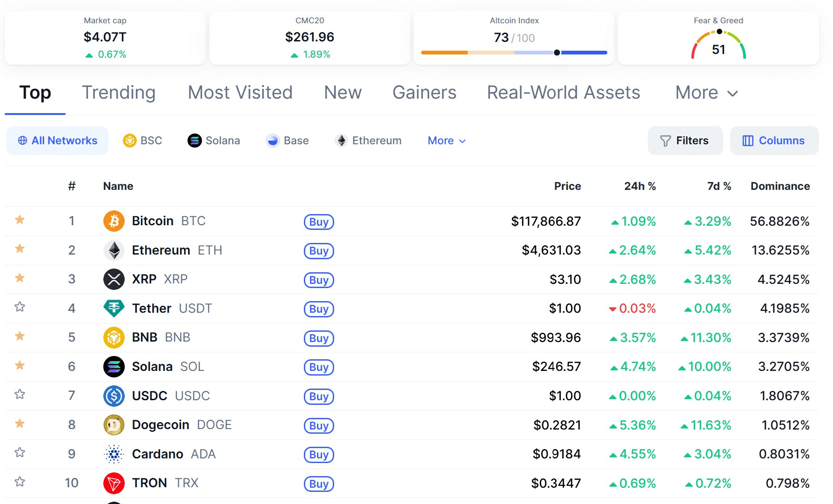Click the funnel icon in Filters

pyautogui.click(x=665, y=141)
